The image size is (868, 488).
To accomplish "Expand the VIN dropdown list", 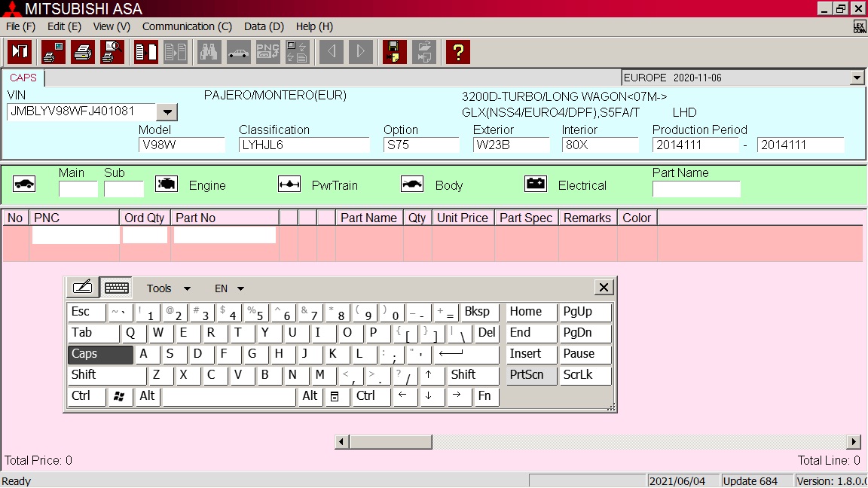I will 167,112.
